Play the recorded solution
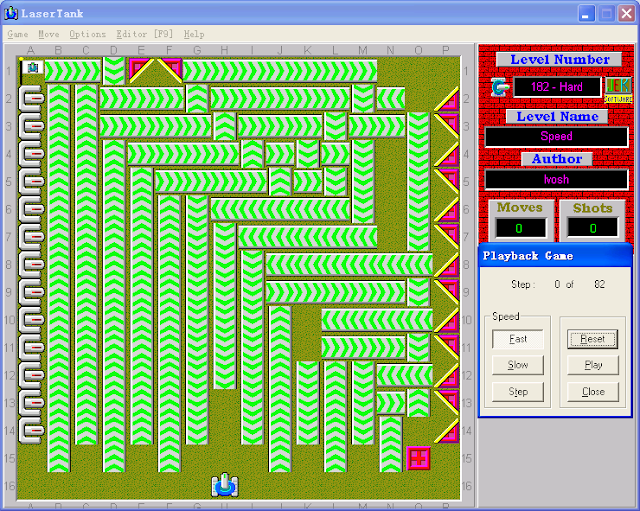640x511 pixels. click(x=593, y=365)
